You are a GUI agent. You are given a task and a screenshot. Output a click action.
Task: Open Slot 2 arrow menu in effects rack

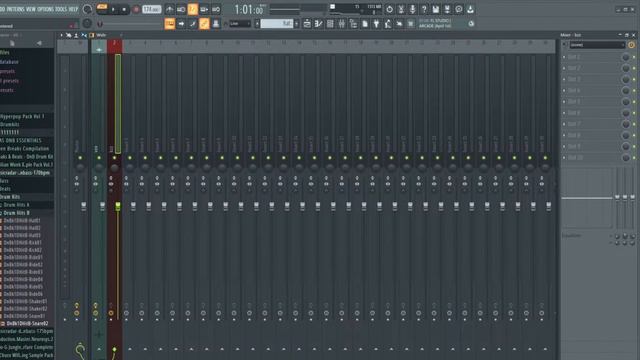tap(564, 68)
